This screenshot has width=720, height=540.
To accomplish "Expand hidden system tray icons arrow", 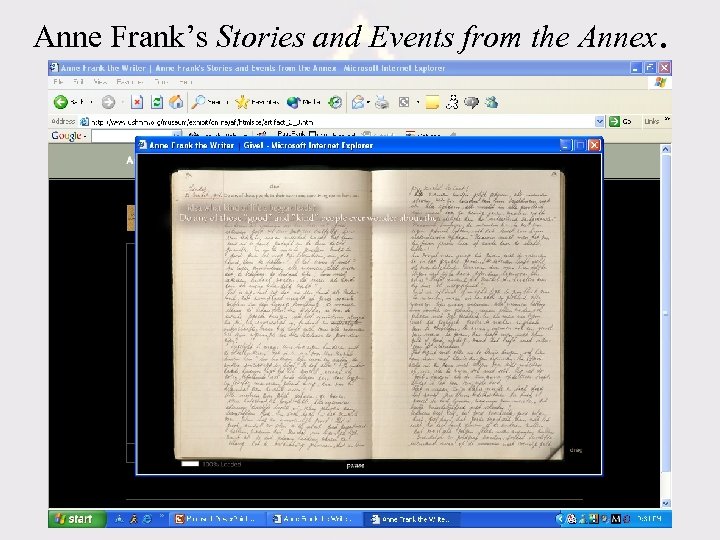I will (559, 519).
